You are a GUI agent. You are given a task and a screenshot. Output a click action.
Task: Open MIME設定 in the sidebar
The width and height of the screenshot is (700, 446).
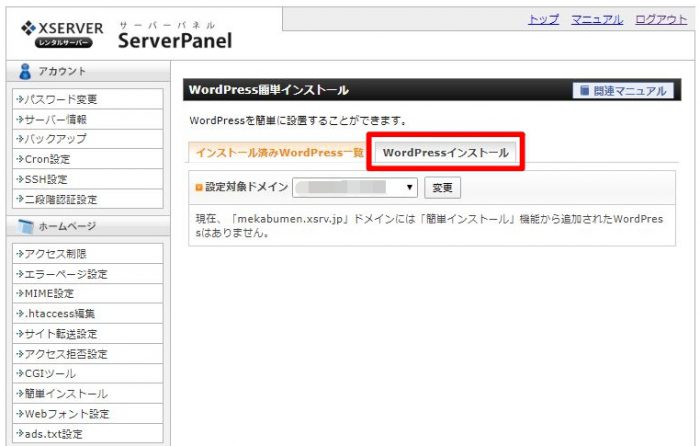pyautogui.click(x=88, y=293)
